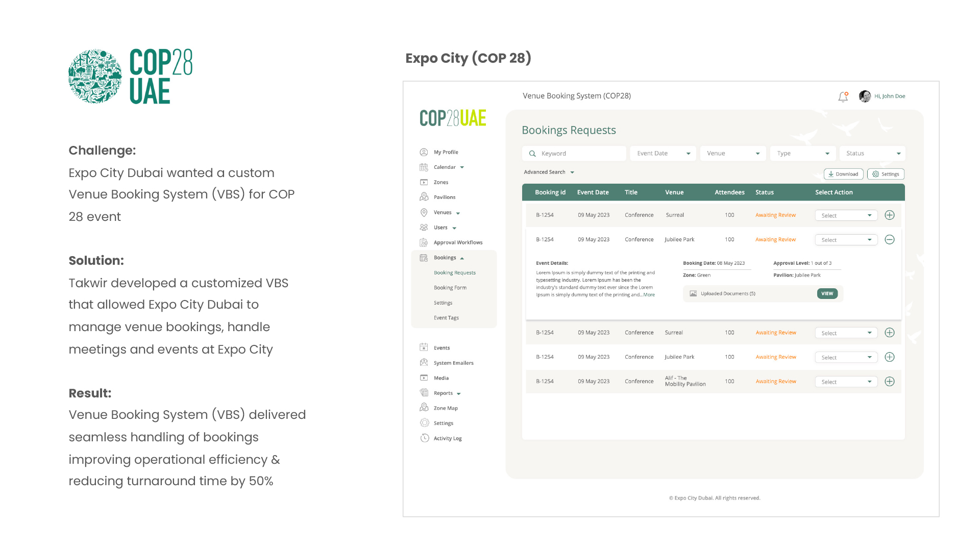
Task: Open the Event Date filter dropdown
Action: 663,154
